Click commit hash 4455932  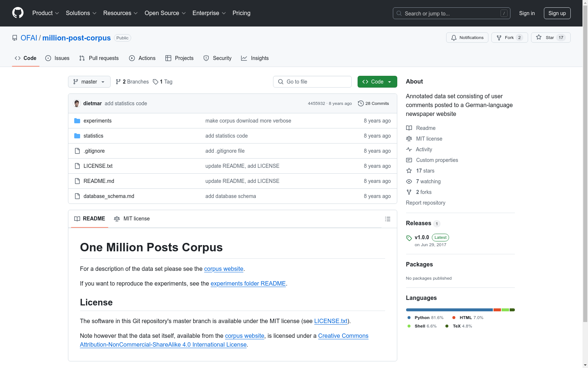coord(316,103)
